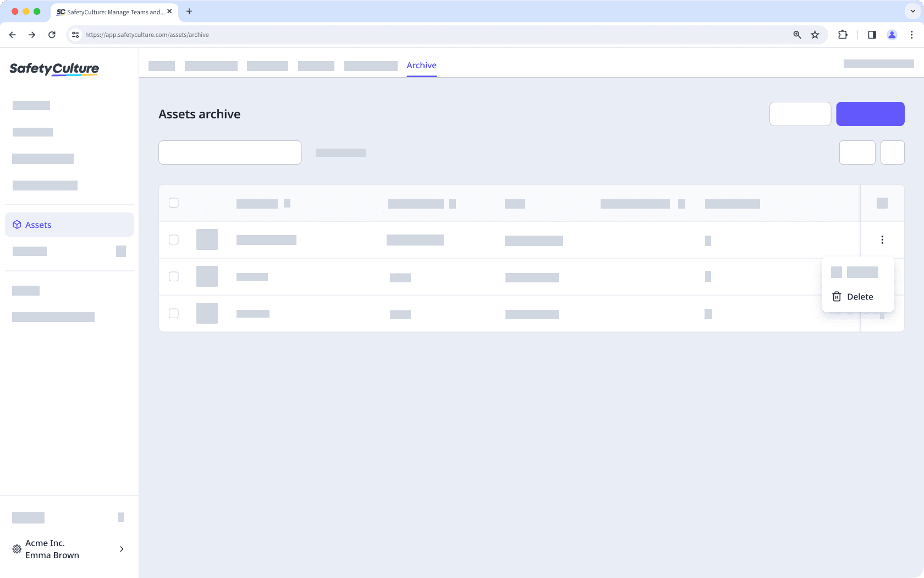
Task: Click the bookmark star in the address bar
Action: click(815, 34)
